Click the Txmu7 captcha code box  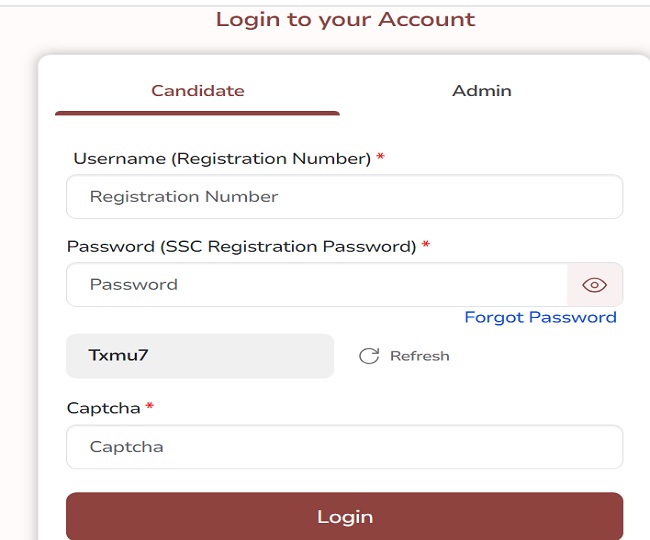click(x=200, y=356)
